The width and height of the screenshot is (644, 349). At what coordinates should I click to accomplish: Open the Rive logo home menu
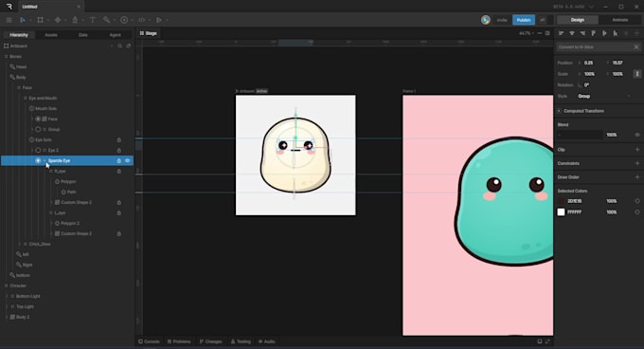pyautogui.click(x=9, y=7)
